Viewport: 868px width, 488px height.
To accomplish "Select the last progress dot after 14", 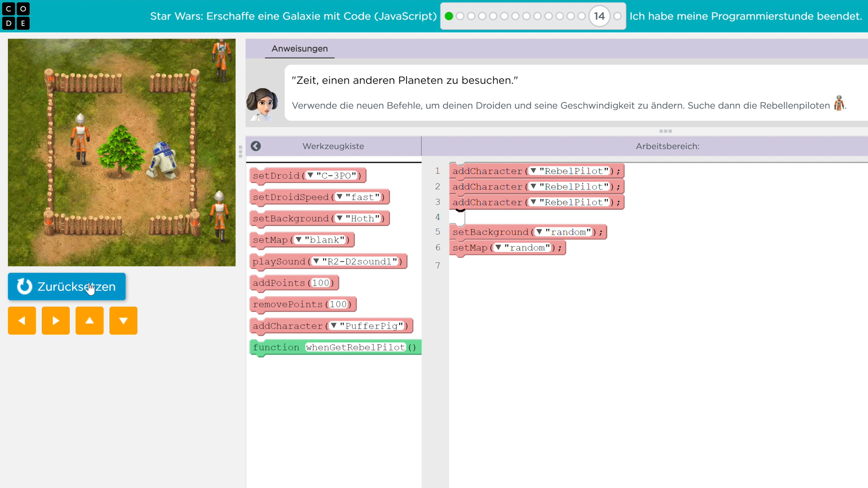I will pyautogui.click(x=618, y=16).
